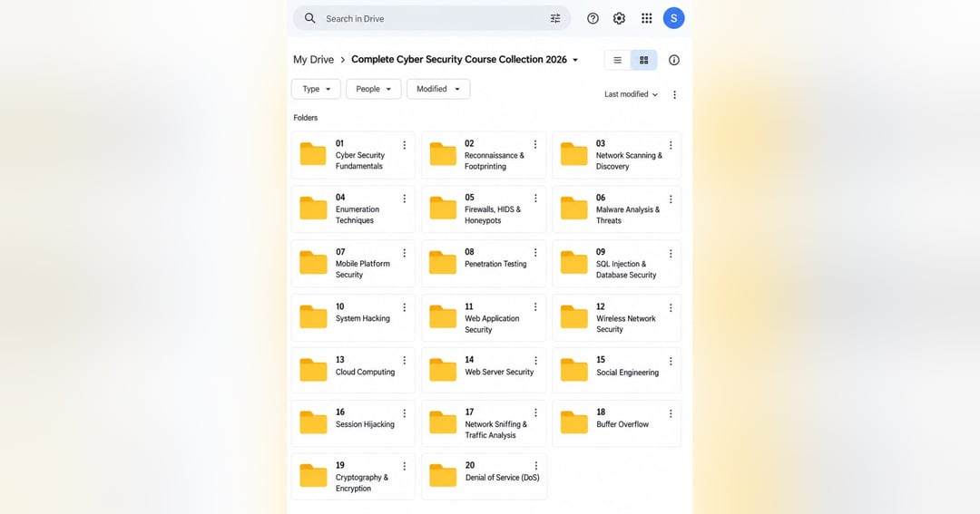This screenshot has width=980, height=514.
Task: Select folder 19 Cryptography & Encryption
Action: (352, 477)
